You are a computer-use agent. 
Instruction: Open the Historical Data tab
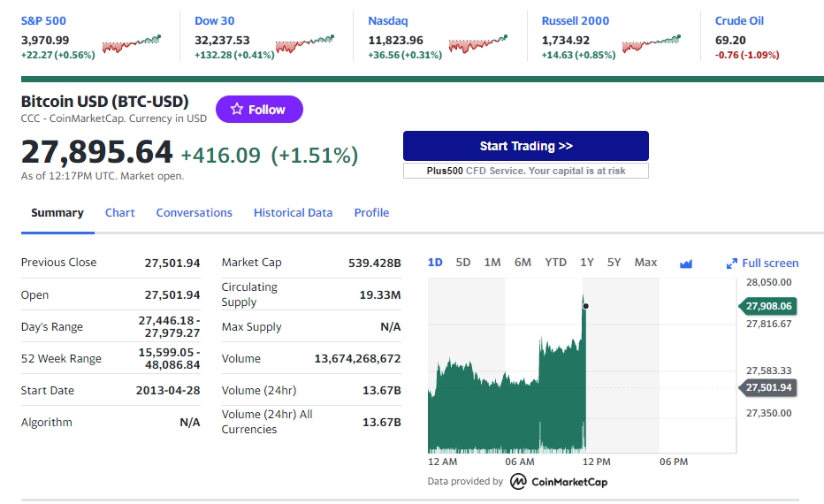(294, 213)
